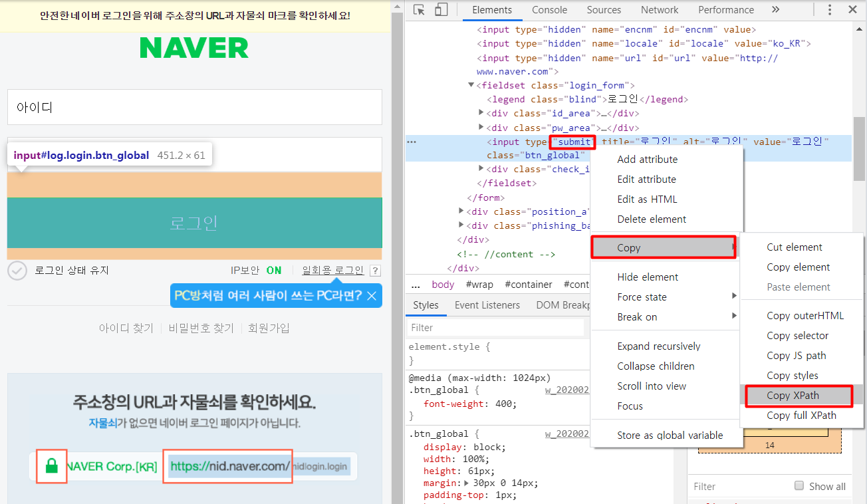The image size is (867, 504).
Task: Open the 회원가입 link
Action: (x=269, y=328)
